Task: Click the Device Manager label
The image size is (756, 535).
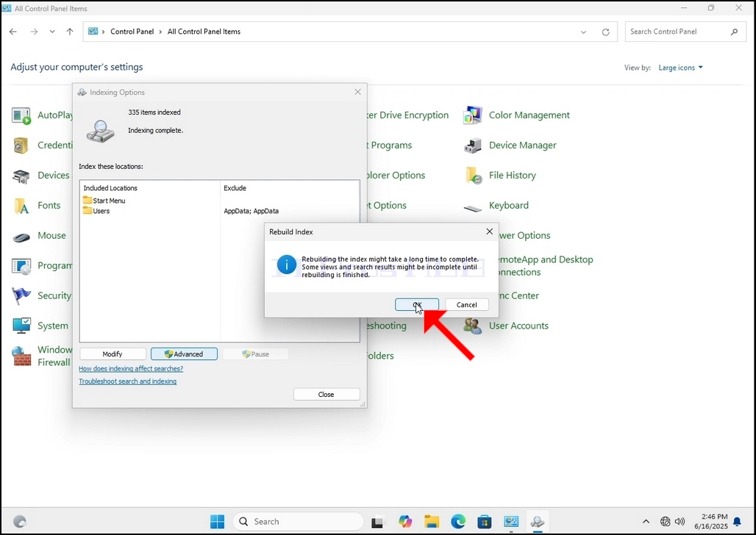Action: click(x=522, y=145)
